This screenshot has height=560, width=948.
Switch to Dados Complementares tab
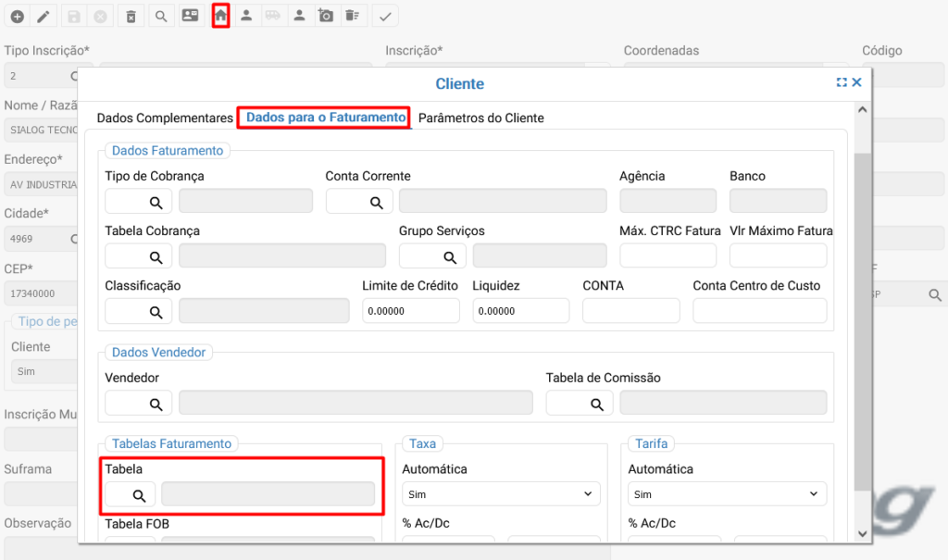pos(165,118)
